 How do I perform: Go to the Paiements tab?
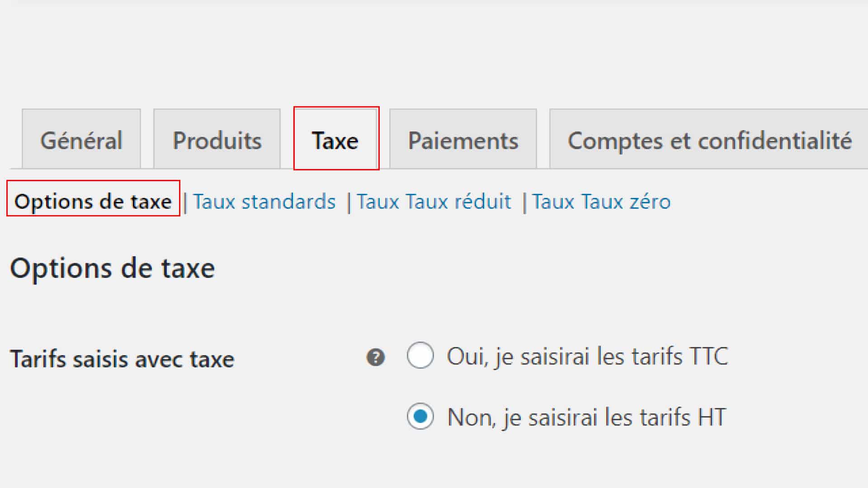pos(463,139)
